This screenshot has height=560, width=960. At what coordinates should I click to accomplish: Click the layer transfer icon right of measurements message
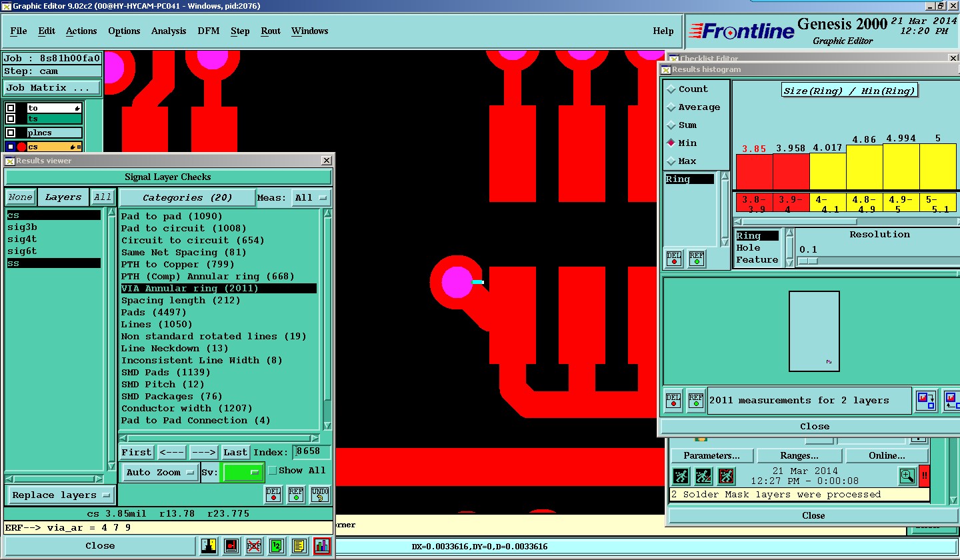(x=926, y=401)
